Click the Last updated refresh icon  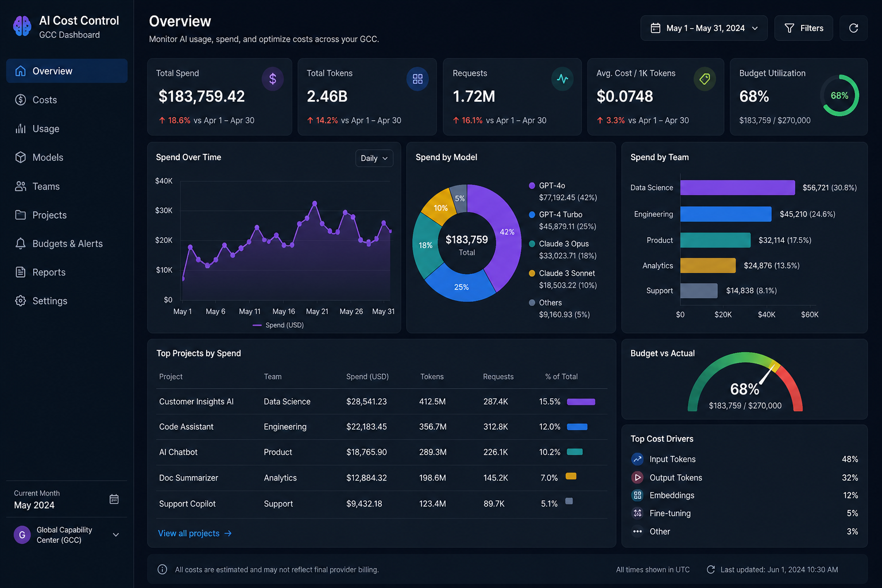(710, 570)
